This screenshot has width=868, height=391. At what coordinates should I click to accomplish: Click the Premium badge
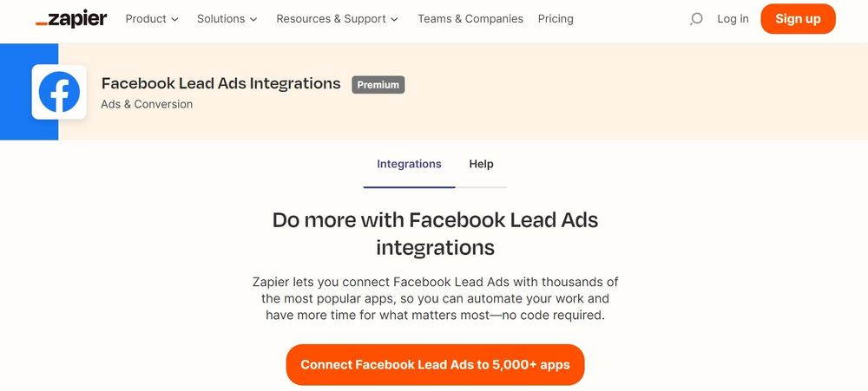click(x=378, y=85)
